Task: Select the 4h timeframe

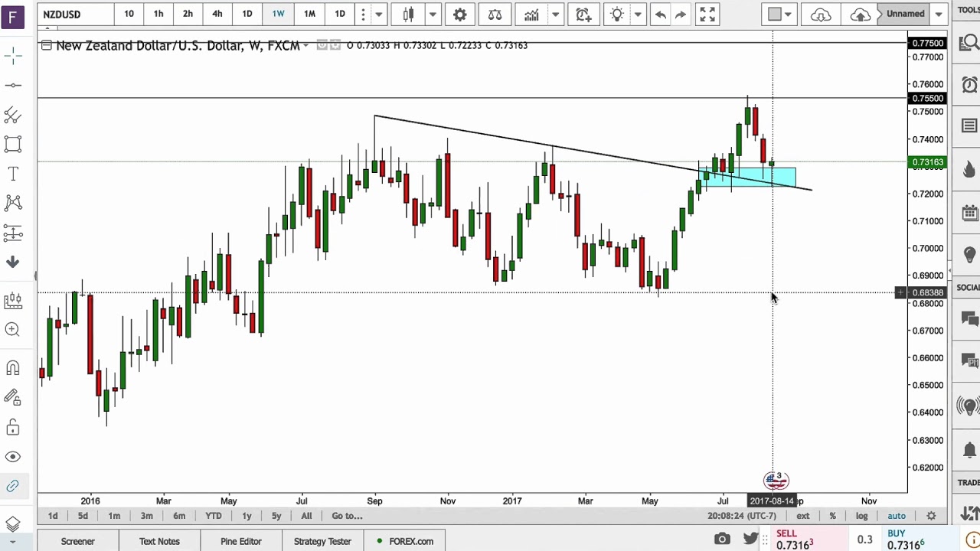Action: coord(217,14)
